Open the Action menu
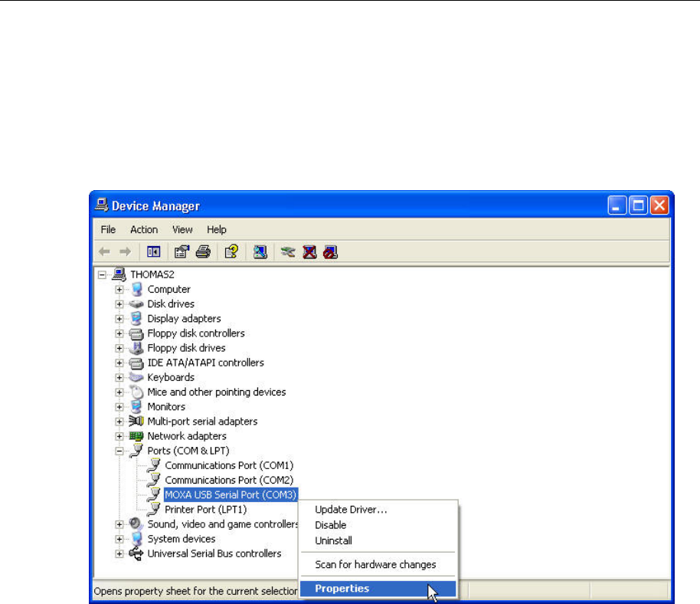The height and width of the screenshot is (604, 700). (144, 230)
